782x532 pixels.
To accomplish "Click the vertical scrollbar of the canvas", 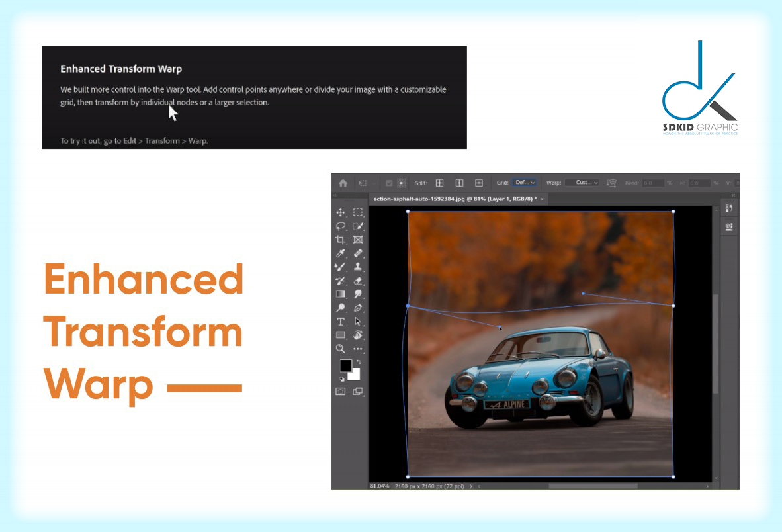I will [716, 344].
